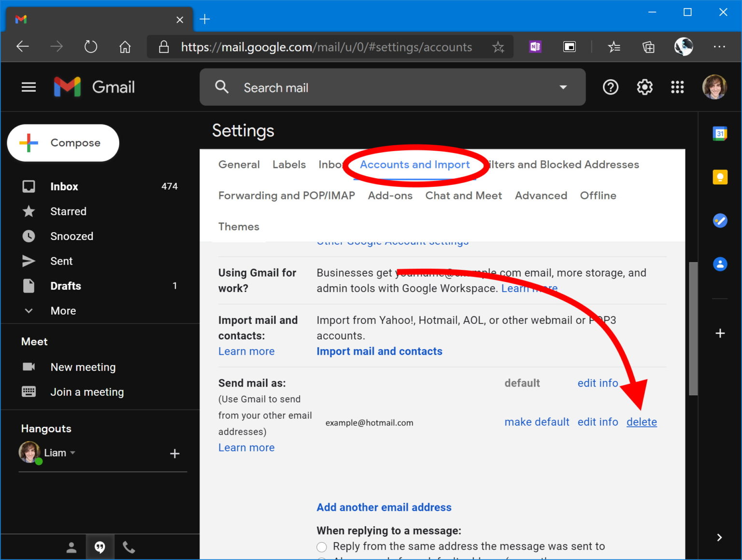
Task: Start a call with the phone icon
Action: tap(128, 546)
